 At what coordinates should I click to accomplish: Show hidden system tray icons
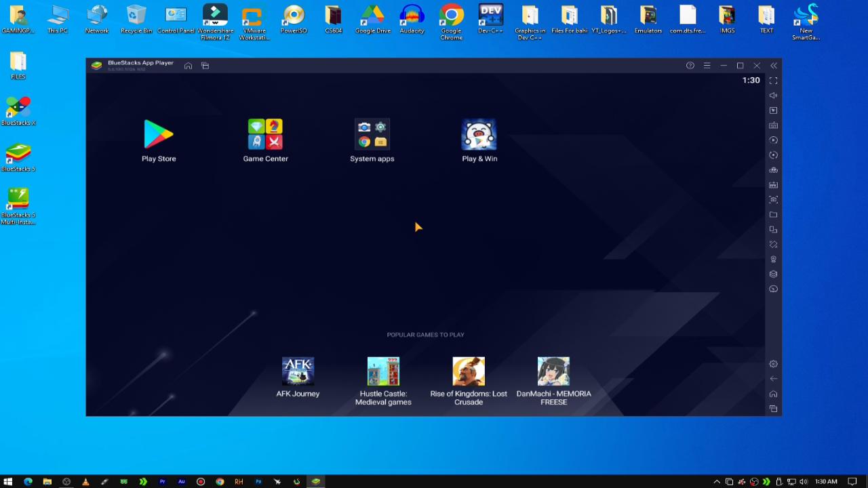pyautogui.click(x=717, y=482)
